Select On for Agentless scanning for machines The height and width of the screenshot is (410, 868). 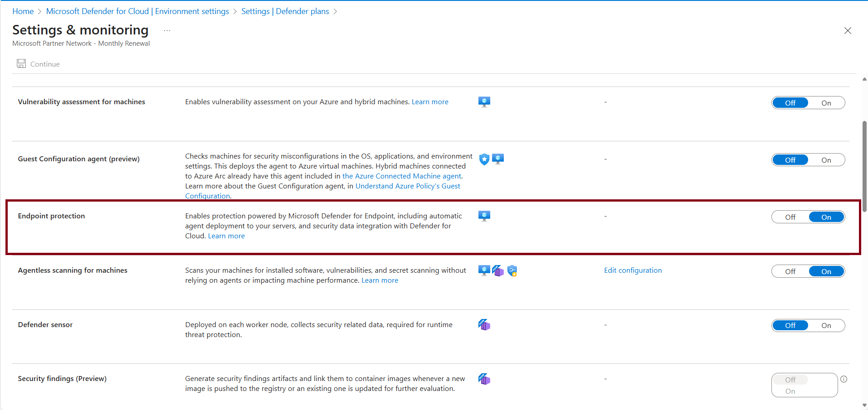826,271
